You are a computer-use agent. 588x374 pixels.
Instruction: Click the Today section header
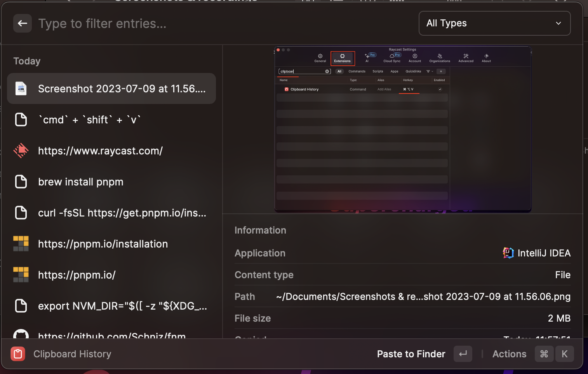[27, 61]
